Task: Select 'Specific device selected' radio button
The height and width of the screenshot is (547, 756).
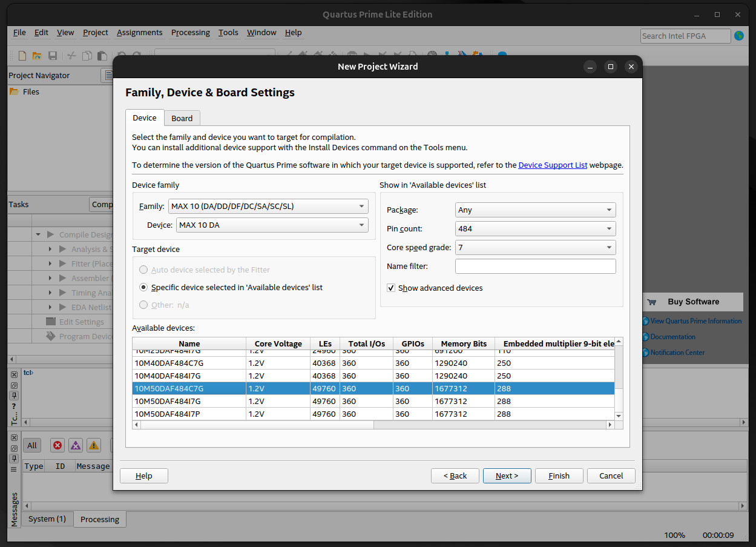Action: coord(143,287)
